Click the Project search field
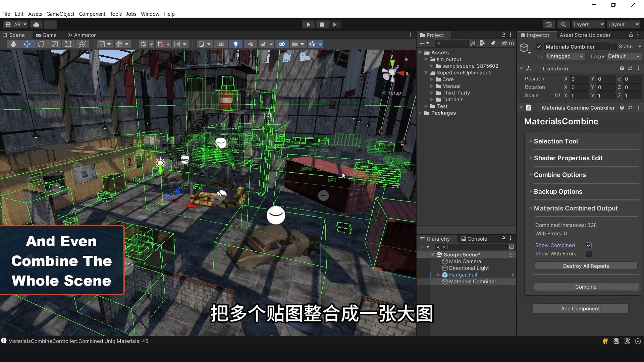Image resolution: width=644 pixels, height=362 pixels. (451, 43)
